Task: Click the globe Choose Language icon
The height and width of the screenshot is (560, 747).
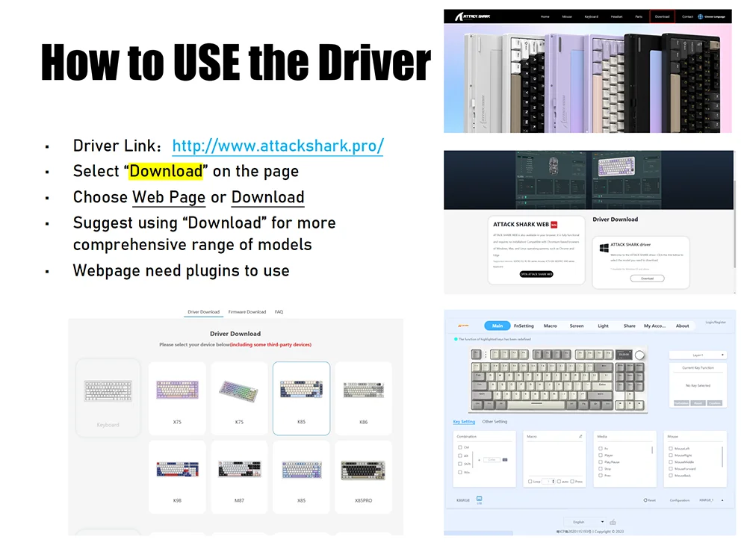Action: click(700, 16)
